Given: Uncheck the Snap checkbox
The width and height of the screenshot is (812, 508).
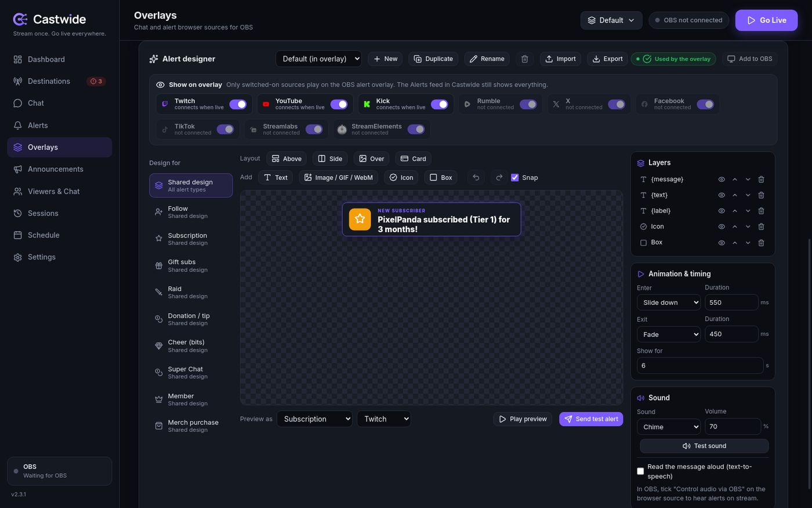Looking at the screenshot, I should pyautogui.click(x=514, y=178).
